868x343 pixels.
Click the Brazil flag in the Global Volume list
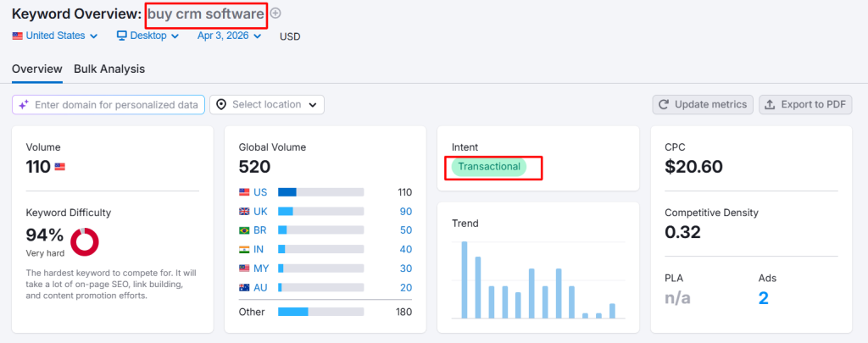pyautogui.click(x=244, y=230)
